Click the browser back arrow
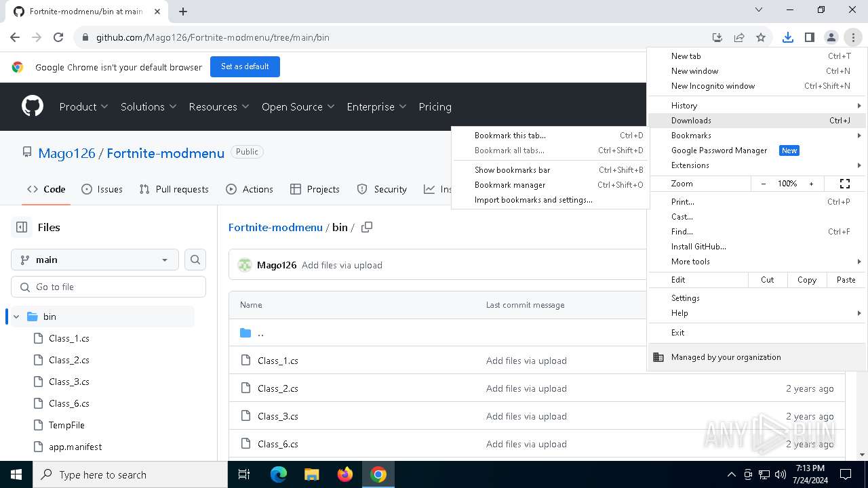Screen dimensions: 868x488 point(15,37)
